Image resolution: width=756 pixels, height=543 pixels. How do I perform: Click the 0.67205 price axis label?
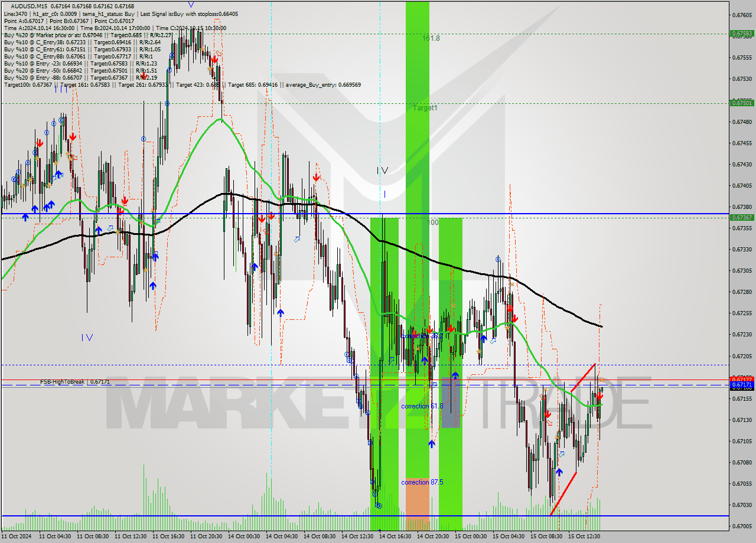(x=742, y=356)
